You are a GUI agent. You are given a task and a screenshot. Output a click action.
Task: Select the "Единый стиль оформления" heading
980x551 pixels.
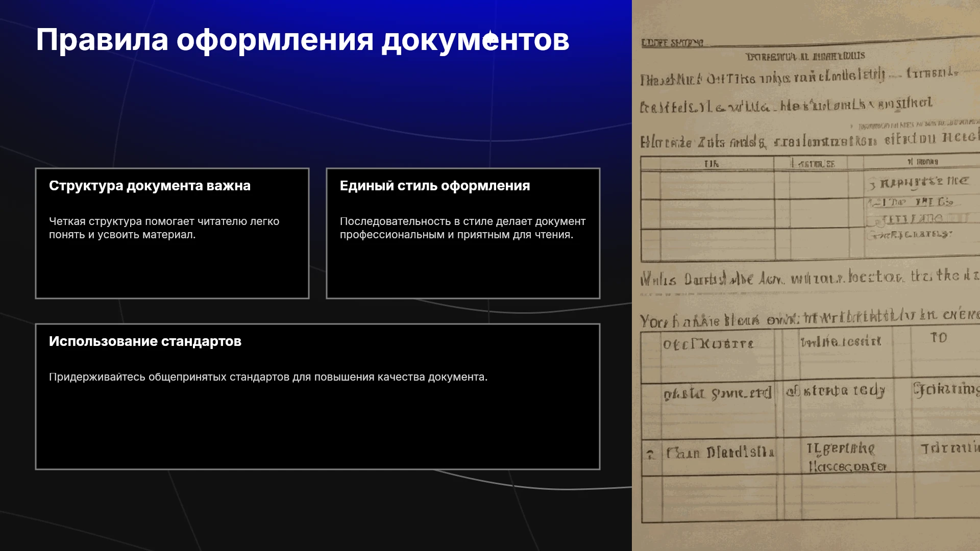tap(435, 186)
